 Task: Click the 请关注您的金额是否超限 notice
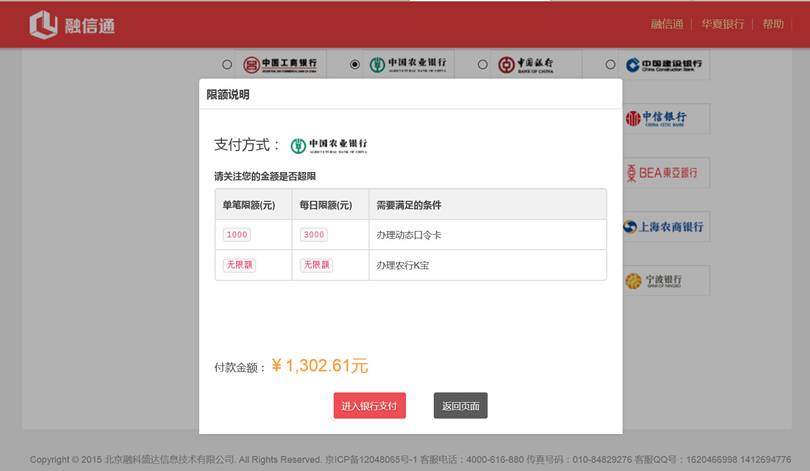coord(265,176)
